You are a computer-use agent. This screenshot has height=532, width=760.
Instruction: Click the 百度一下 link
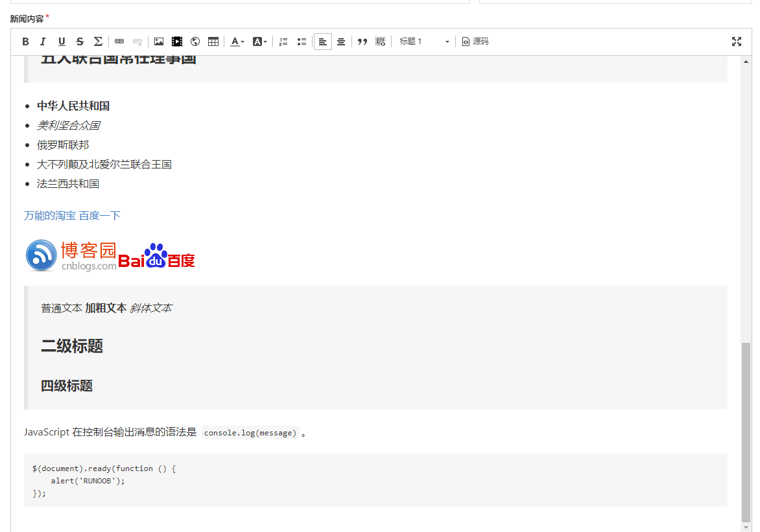coord(99,215)
